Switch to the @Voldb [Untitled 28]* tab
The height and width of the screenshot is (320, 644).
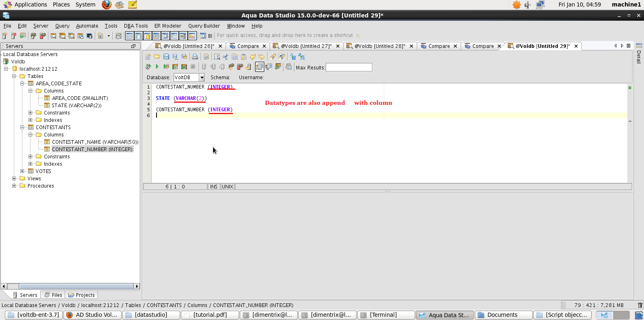click(x=380, y=46)
